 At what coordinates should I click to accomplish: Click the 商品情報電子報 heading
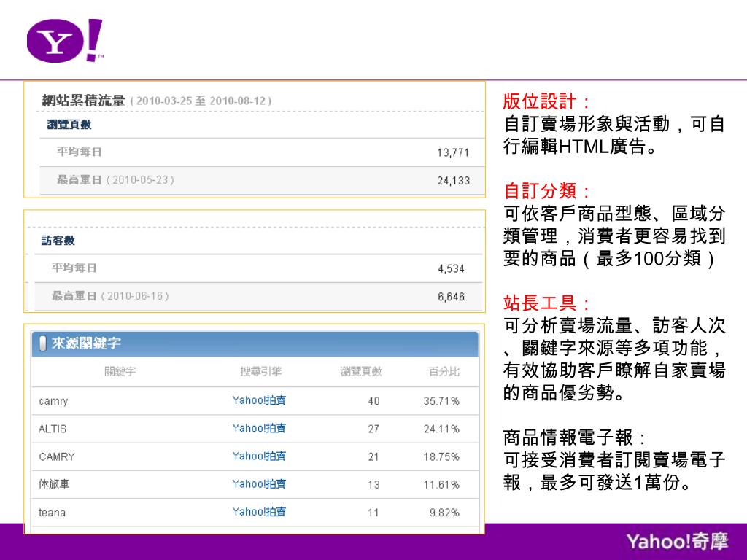(575, 437)
